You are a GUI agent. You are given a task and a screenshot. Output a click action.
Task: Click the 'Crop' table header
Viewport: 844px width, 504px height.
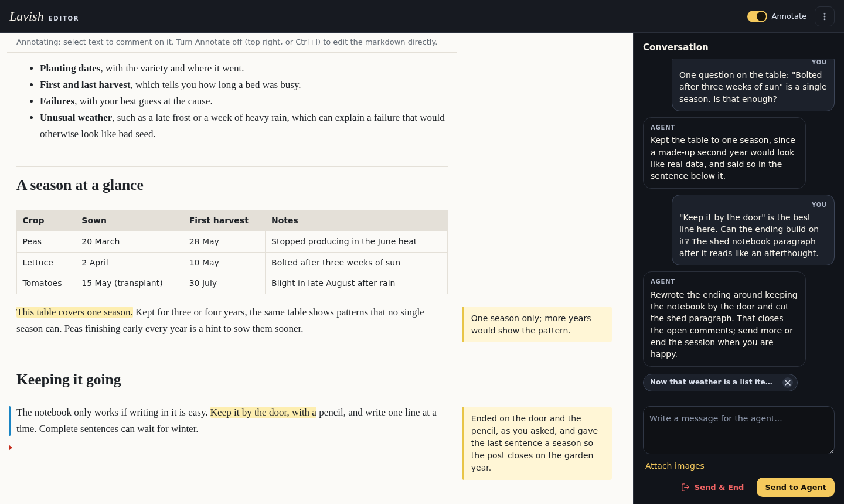[46, 220]
